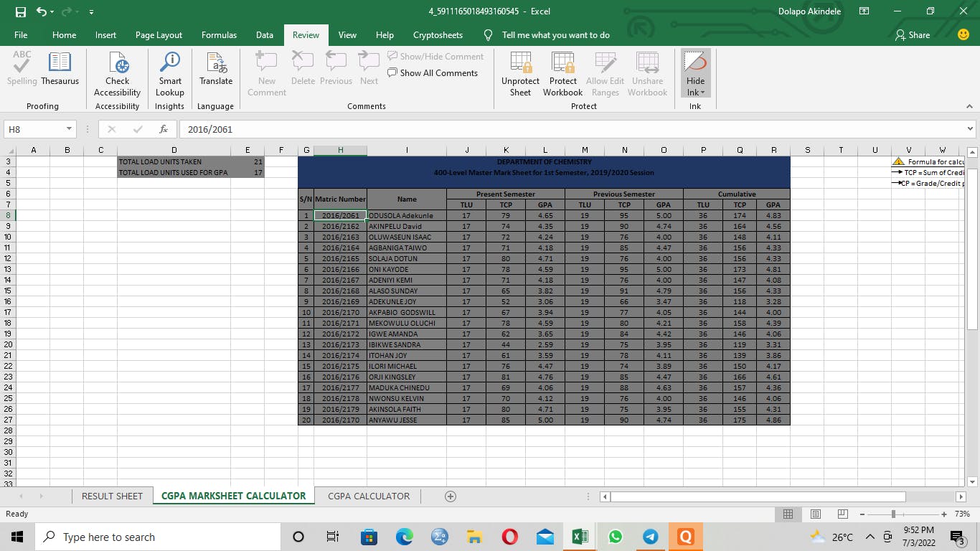
Task: Click Delete comment icon
Action: click(x=303, y=69)
